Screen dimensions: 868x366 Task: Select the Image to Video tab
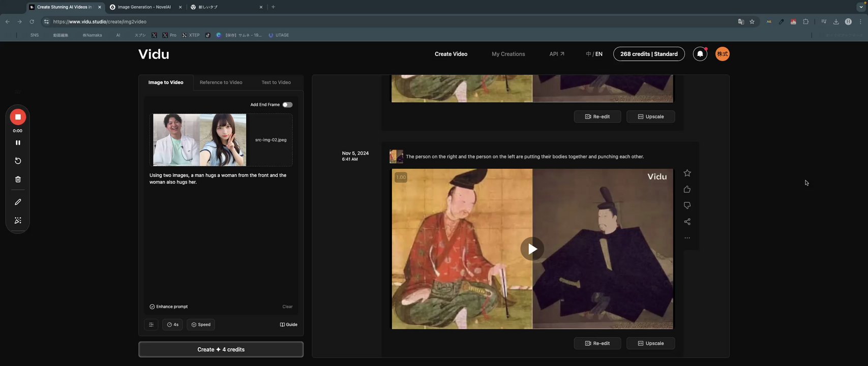click(166, 82)
